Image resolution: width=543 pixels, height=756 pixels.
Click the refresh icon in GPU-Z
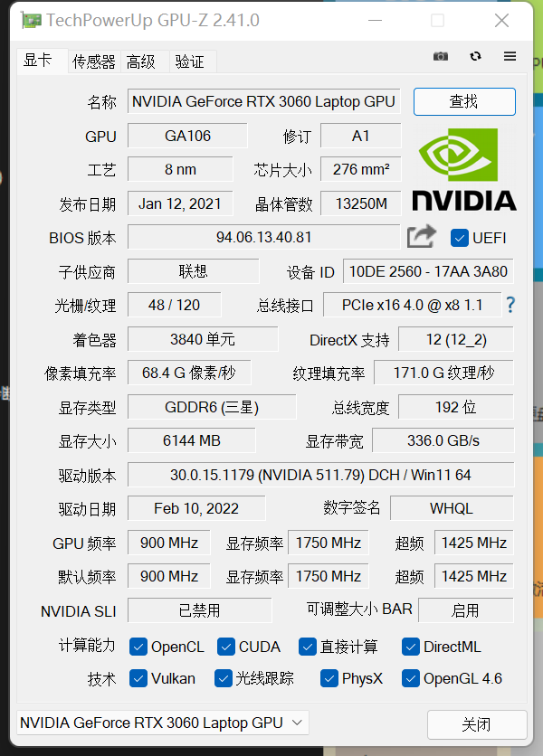click(475, 56)
